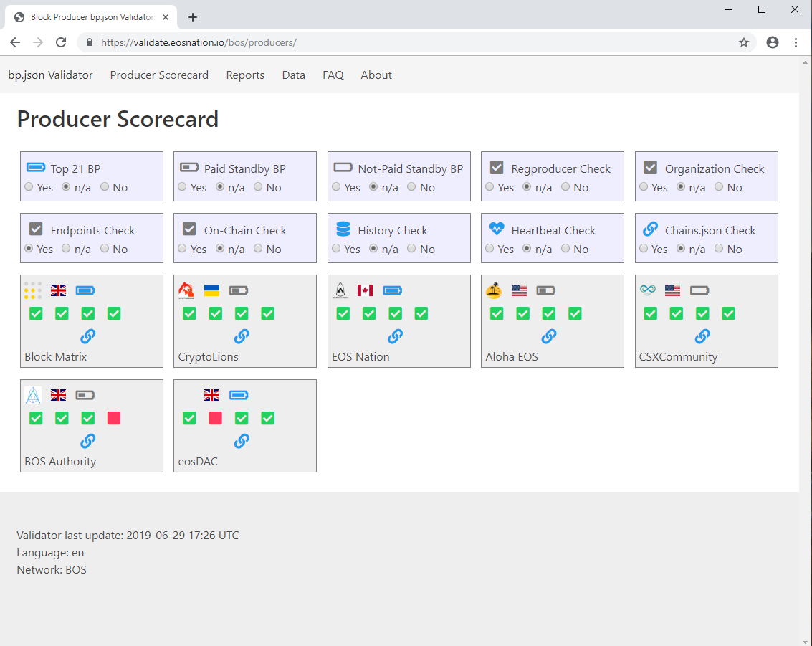The width and height of the screenshot is (812, 646).
Task: Click the chain link icon in CSXCommunity card
Action: (702, 337)
